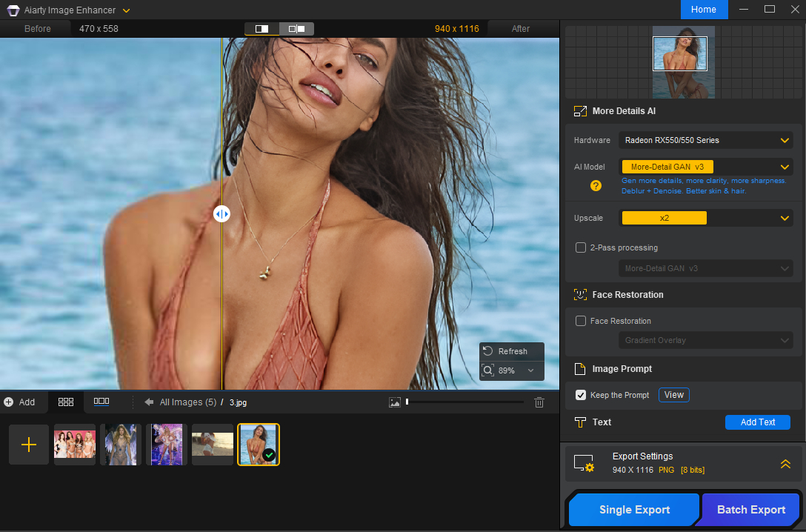Open the Aiarty Image Enhancer title menu
Screen dimensions: 806x532
coord(127,10)
